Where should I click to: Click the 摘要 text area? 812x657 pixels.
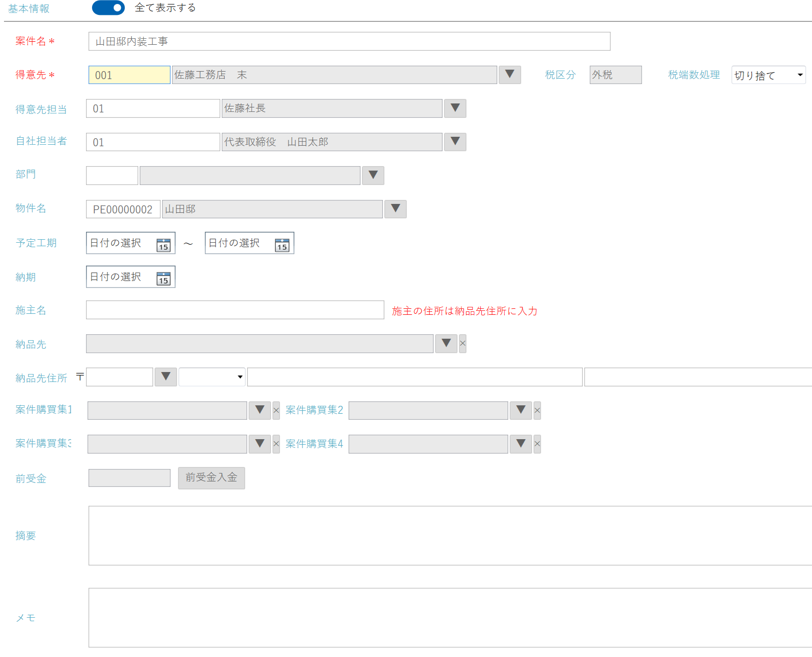coord(450,536)
